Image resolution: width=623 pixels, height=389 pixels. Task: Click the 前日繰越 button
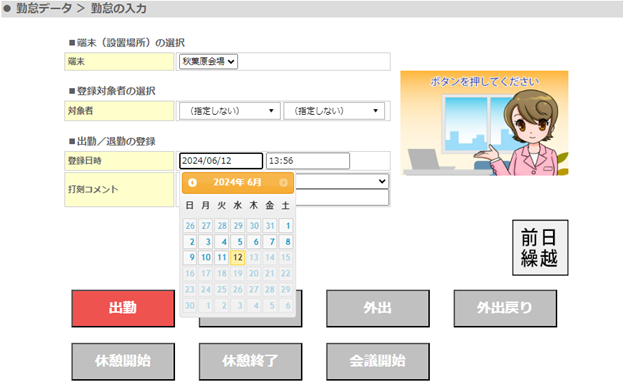pos(540,248)
